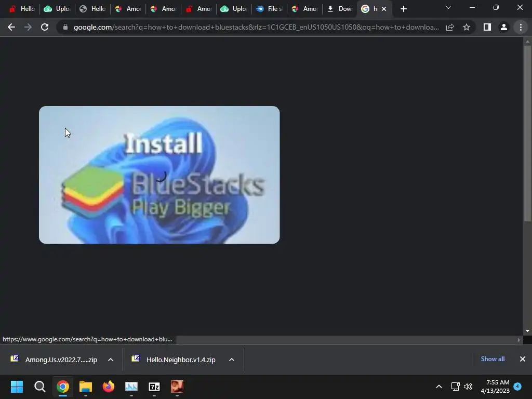Open Hello.Neighbor.v1.4.zip download
Image resolution: width=532 pixels, height=399 pixels.
click(175, 360)
